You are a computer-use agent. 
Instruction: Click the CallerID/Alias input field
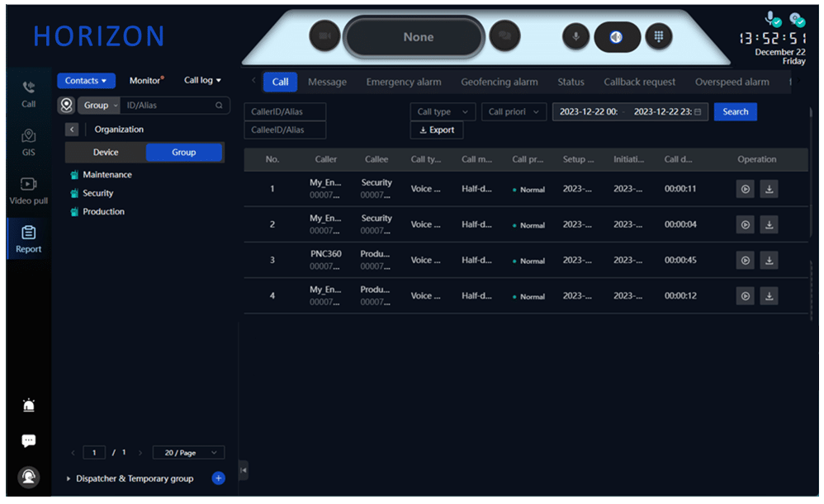tap(285, 112)
